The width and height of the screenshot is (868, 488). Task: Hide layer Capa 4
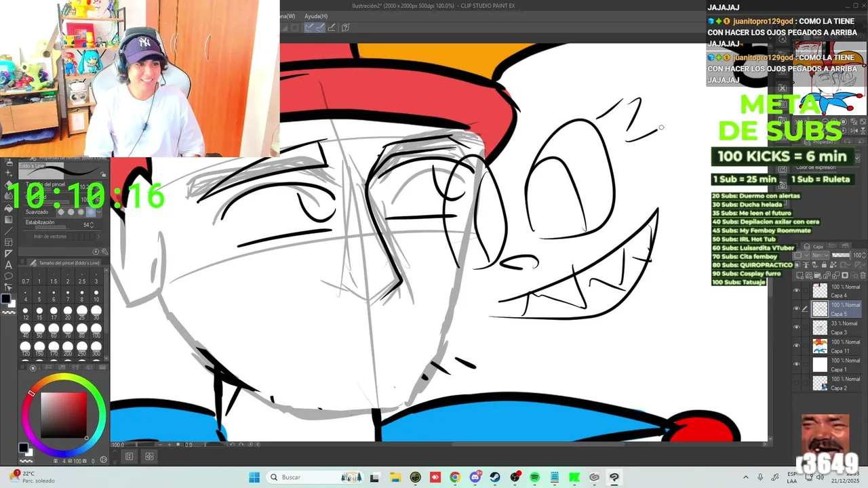click(796, 290)
